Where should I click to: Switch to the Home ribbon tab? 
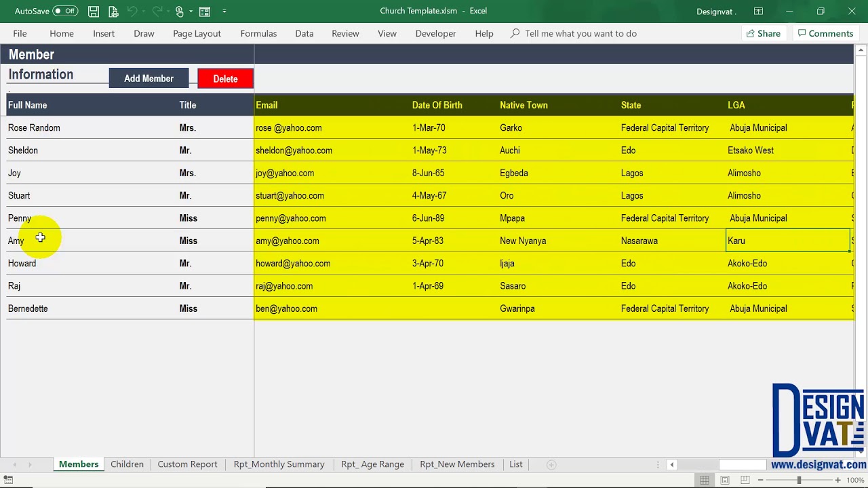[62, 33]
